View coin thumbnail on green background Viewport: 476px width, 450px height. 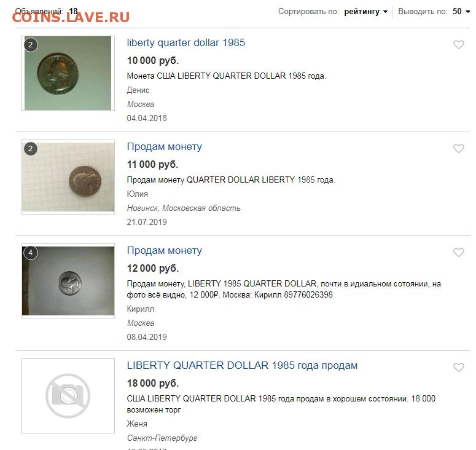68,73
